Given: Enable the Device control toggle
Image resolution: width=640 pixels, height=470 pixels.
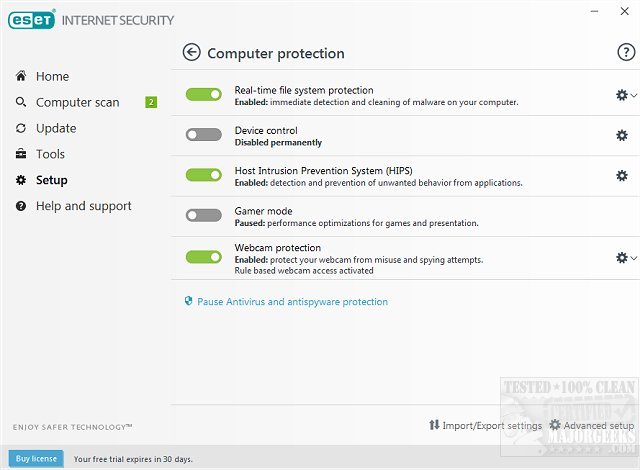Looking at the screenshot, I should click(204, 135).
